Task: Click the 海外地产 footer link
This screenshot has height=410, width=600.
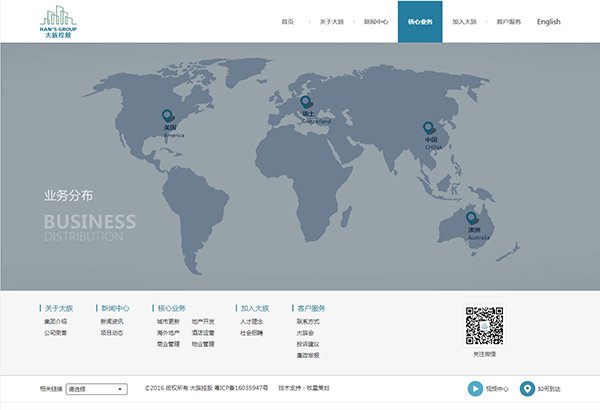Action: pyautogui.click(x=168, y=333)
